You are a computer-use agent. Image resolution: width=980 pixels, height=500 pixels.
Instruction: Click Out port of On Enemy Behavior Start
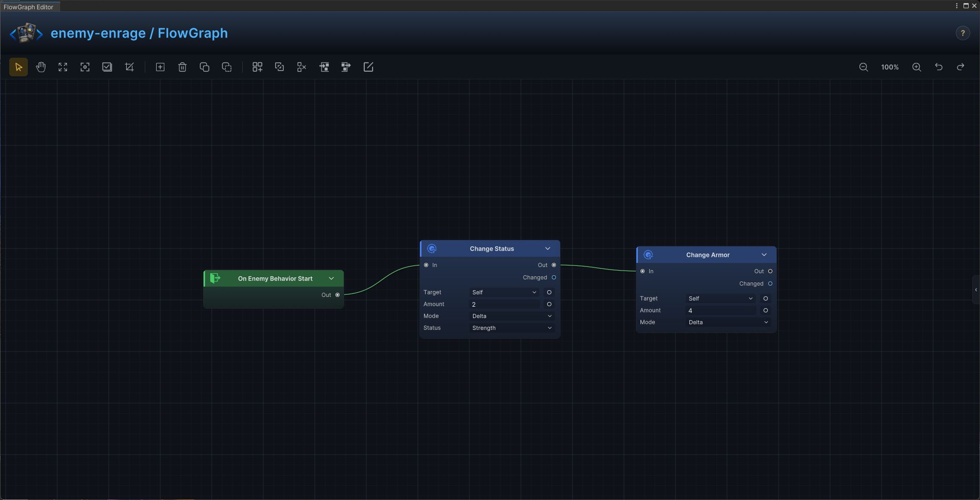tap(337, 295)
